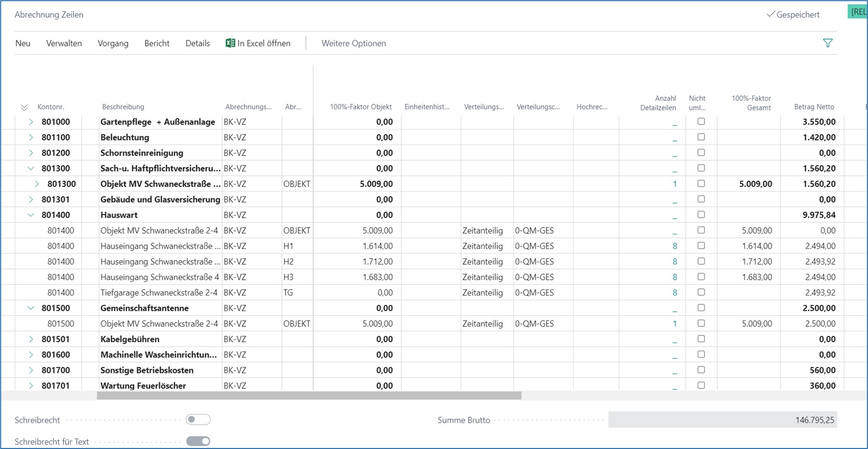Click the double-chevron collapse-all icon in header

click(24, 108)
